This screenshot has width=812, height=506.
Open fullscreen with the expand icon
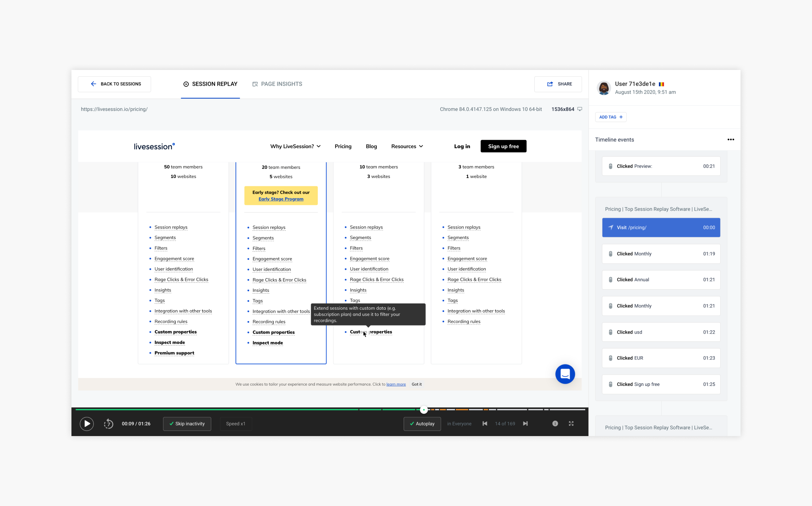click(571, 424)
